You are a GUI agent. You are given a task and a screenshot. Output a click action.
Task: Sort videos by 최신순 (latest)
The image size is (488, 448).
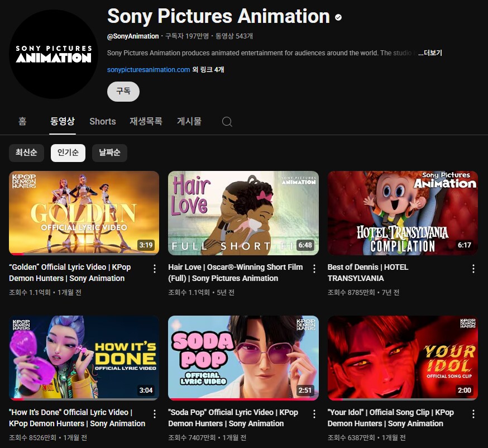[x=26, y=152]
